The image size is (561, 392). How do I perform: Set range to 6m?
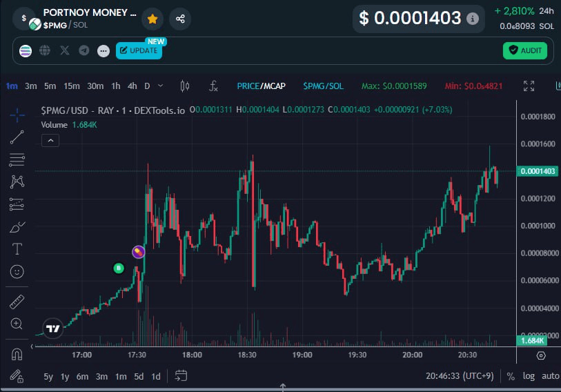click(82, 376)
